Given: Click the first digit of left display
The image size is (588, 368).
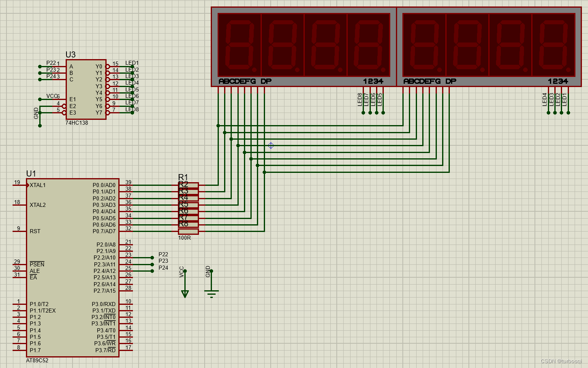Looking at the screenshot, I should tap(239, 45).
